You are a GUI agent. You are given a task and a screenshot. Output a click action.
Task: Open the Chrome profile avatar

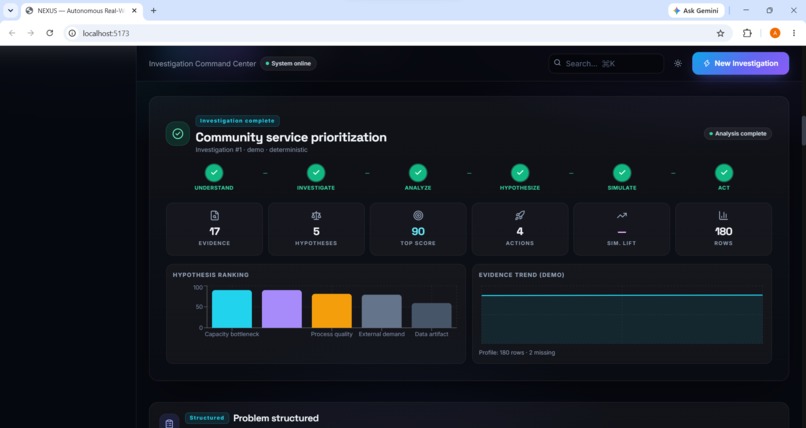click(x=775, y=33)
